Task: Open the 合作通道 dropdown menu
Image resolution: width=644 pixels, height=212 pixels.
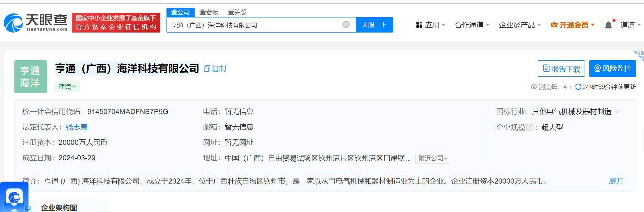Action: point(472,25)
